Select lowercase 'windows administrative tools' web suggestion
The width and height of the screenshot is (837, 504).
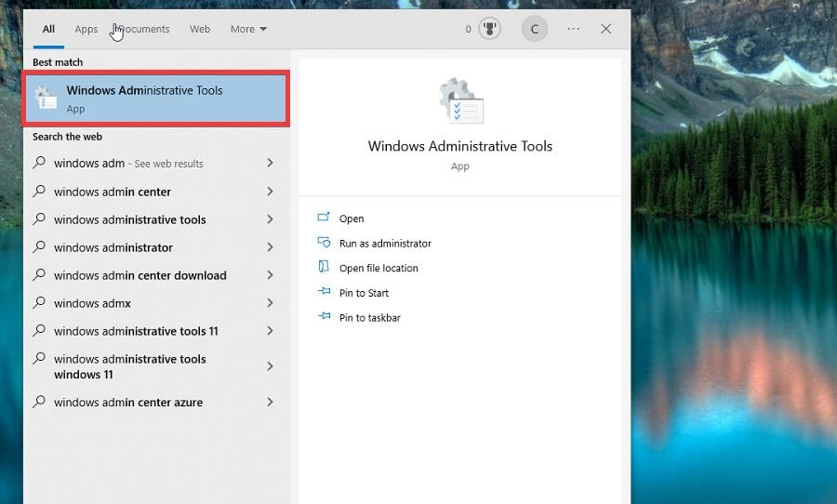click(x=156, y=219)
